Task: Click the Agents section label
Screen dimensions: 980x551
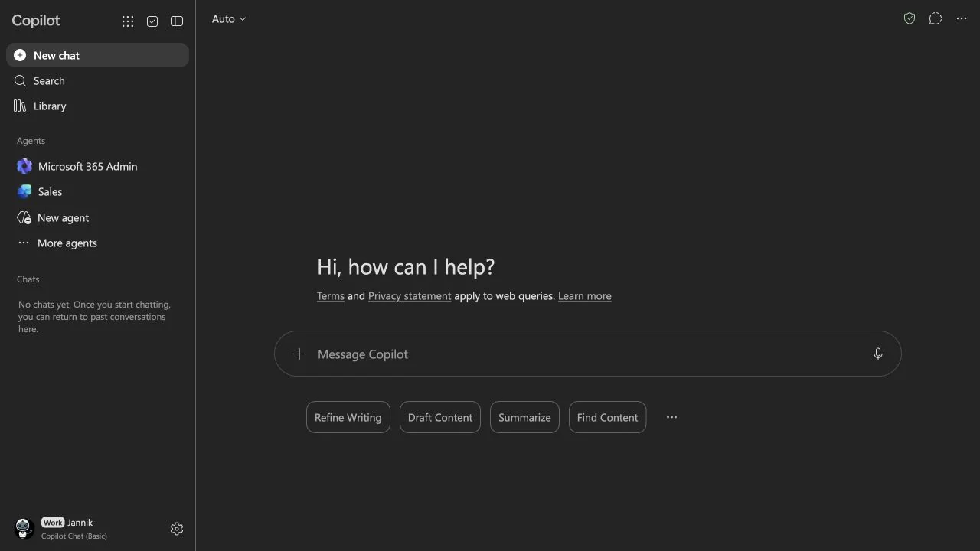Action: tap(31, 141)
